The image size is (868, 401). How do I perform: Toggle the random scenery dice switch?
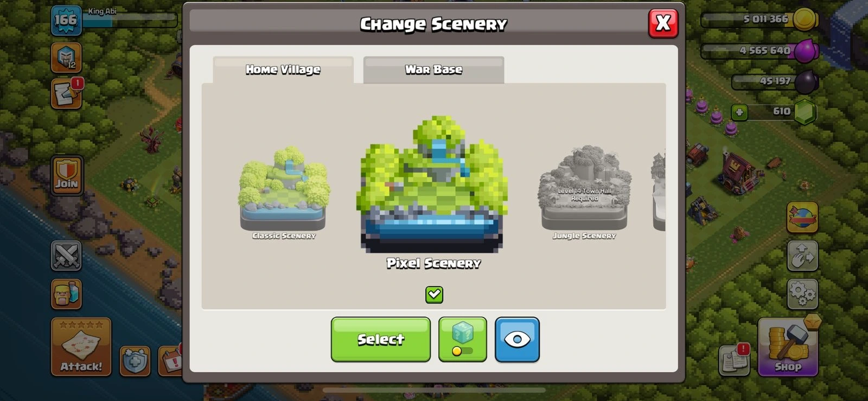[x=463, y=340]
